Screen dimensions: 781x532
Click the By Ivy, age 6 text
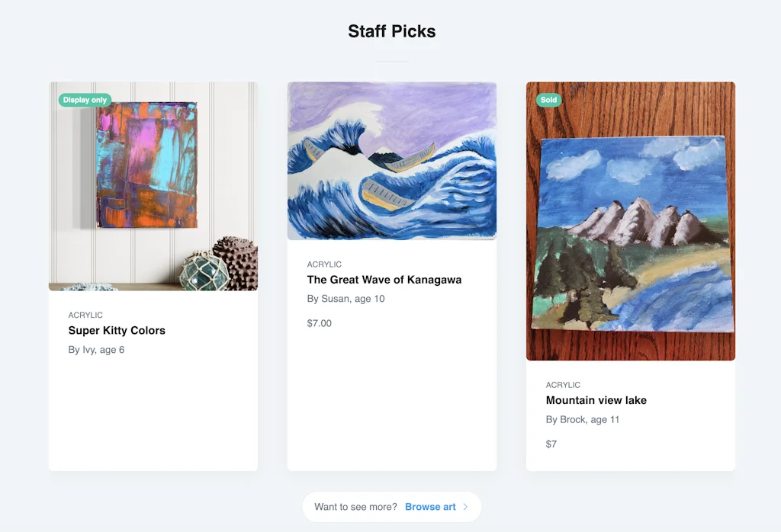[96, 350]
